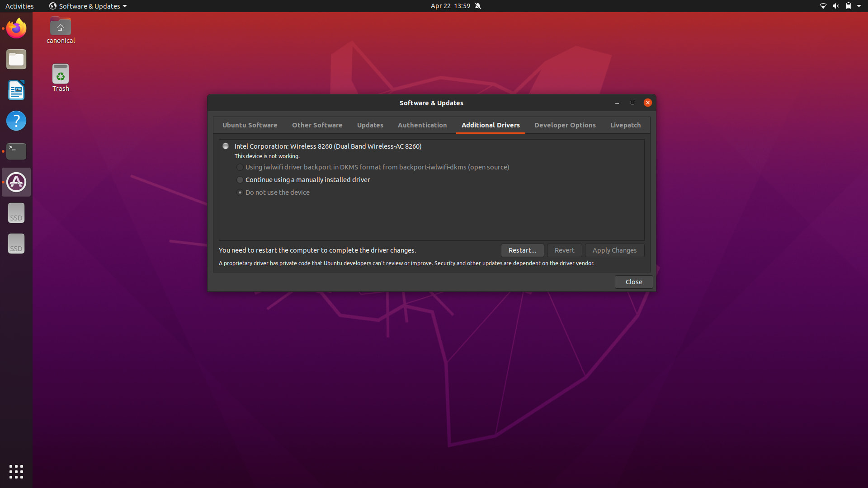Screen dimensions: 868x488
Task: Close the window with the red X
Action: (647, 103)
